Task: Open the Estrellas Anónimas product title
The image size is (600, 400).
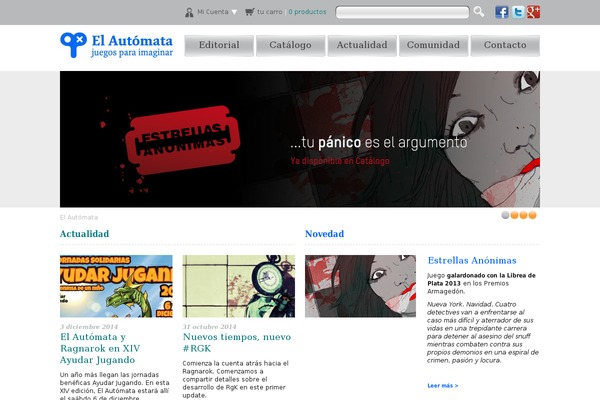Action: [472, 261]
